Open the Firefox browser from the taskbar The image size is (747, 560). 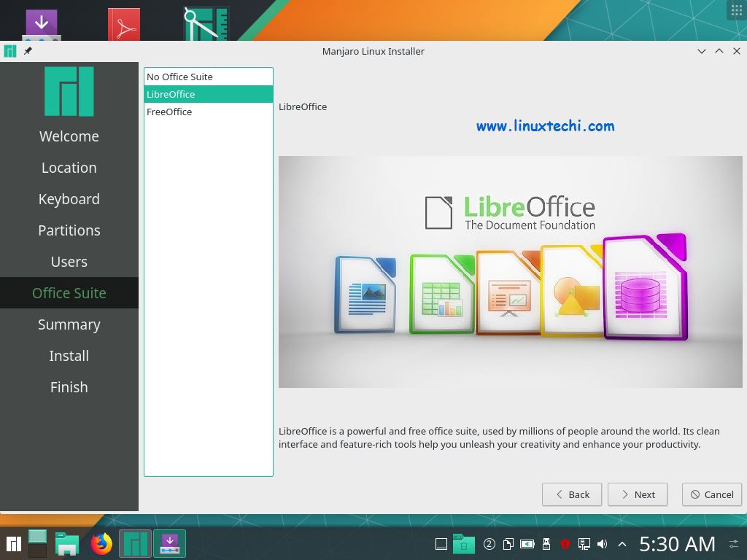pyautogui.click(x=101, y=543)
